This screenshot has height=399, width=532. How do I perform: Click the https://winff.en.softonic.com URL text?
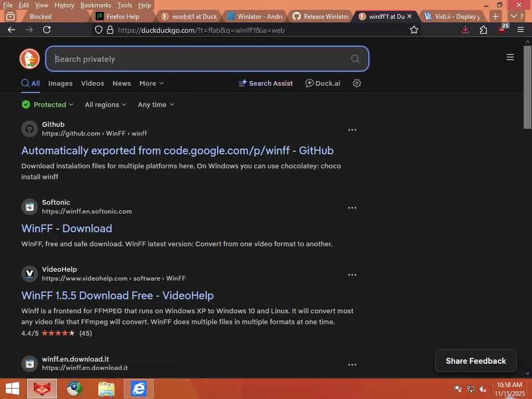87,211
